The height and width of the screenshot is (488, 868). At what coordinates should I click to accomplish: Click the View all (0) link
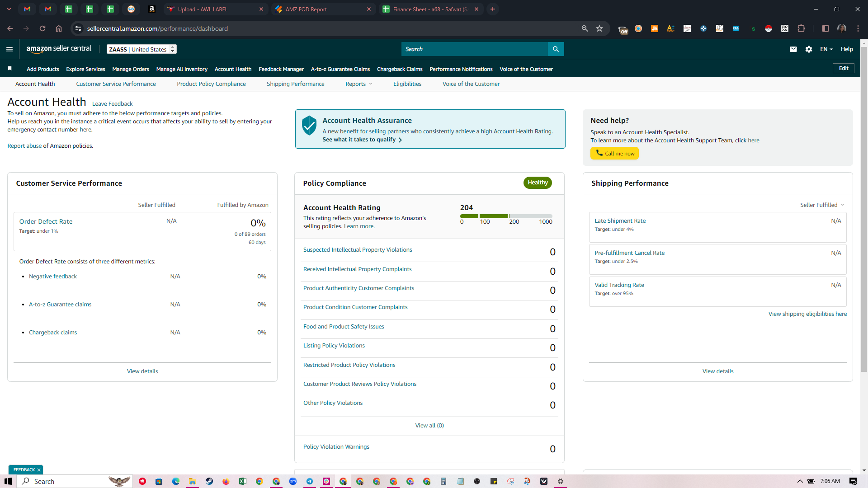click(429, 426)
